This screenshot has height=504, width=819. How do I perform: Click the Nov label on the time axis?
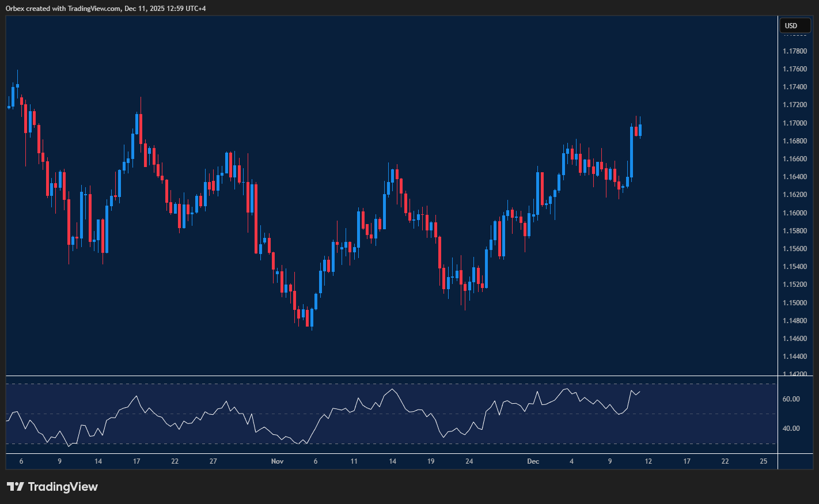[276, 461]
